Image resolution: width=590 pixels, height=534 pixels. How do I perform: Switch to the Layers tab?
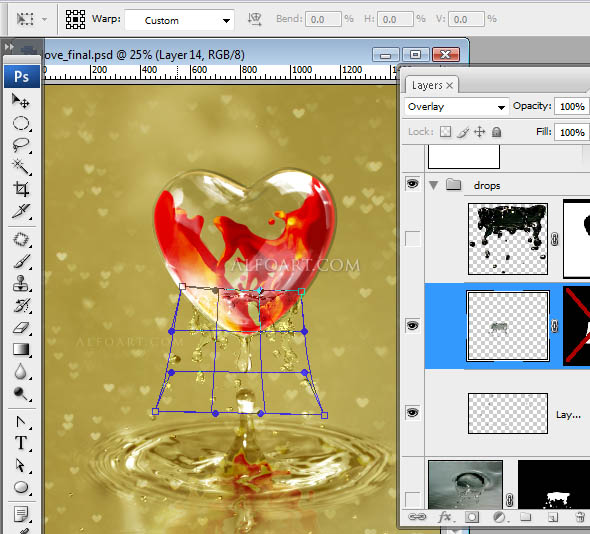tap(427, 85)
